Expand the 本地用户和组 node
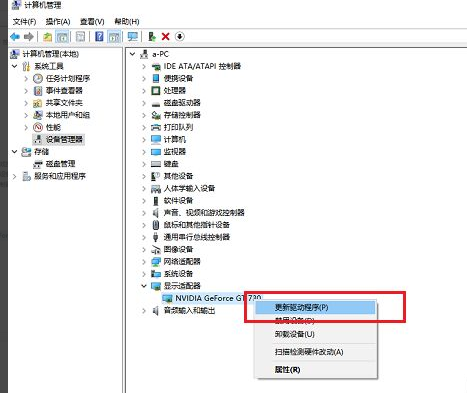467x393 pixels. tap(26, 115)
